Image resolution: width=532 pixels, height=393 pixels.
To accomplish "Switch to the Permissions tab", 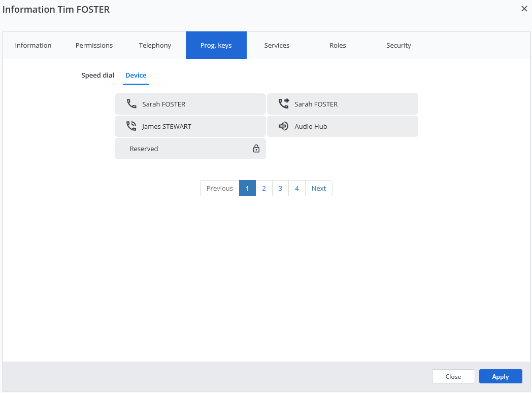I will pyautogui.click(x=94, y=45).
